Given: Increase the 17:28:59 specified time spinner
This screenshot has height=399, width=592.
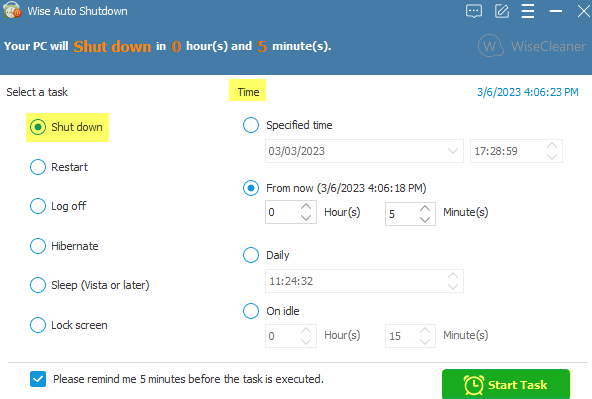Looking at the screenshot, I should 552,146.
